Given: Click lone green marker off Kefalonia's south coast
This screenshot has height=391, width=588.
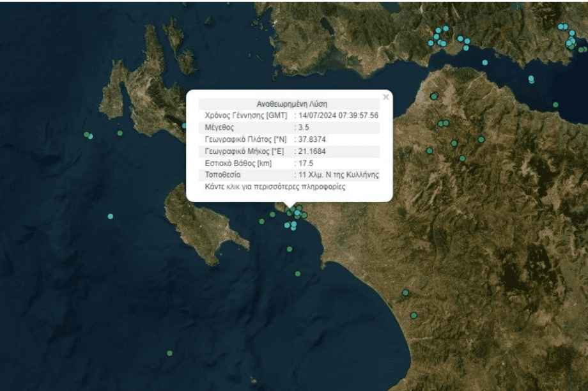Looking at the screenshot, I should 120,133.
